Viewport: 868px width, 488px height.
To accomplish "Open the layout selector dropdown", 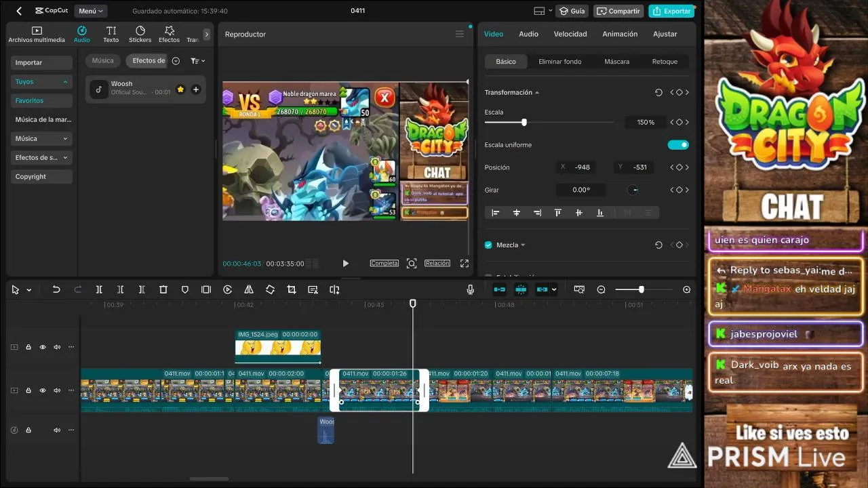I will 542,11.
